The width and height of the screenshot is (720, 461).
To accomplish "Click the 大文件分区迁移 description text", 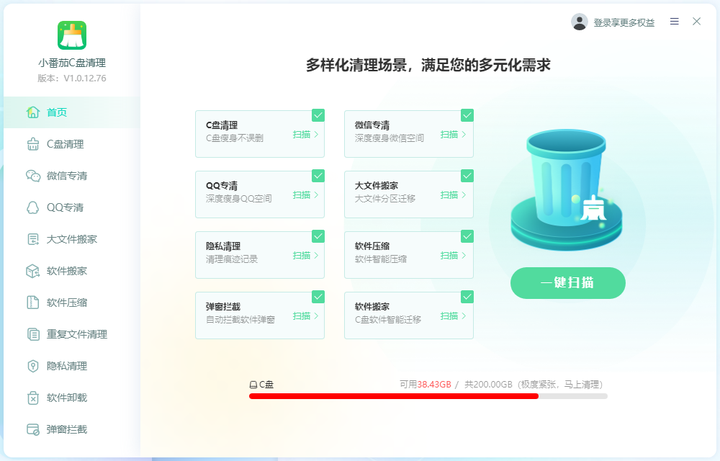I will click(385, 198).
